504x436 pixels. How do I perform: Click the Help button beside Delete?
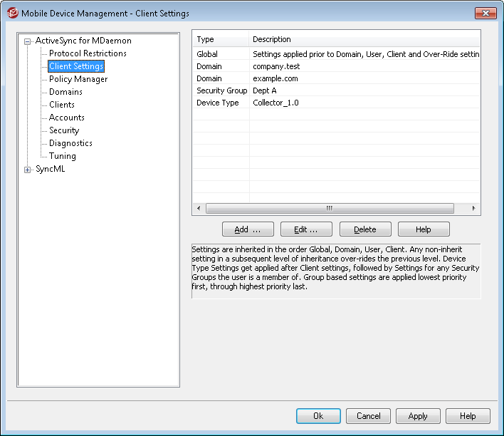tap(424, 229)
